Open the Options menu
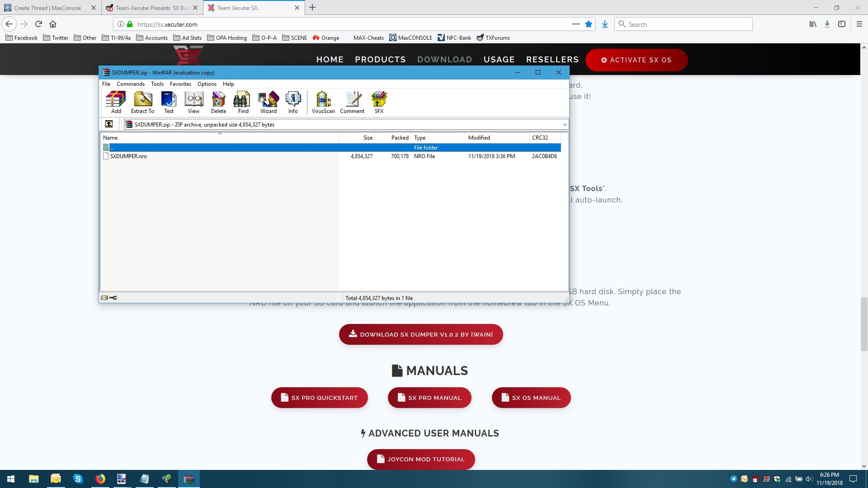The height and width of the screenshot is (488, 868). [x=207, y=84]
